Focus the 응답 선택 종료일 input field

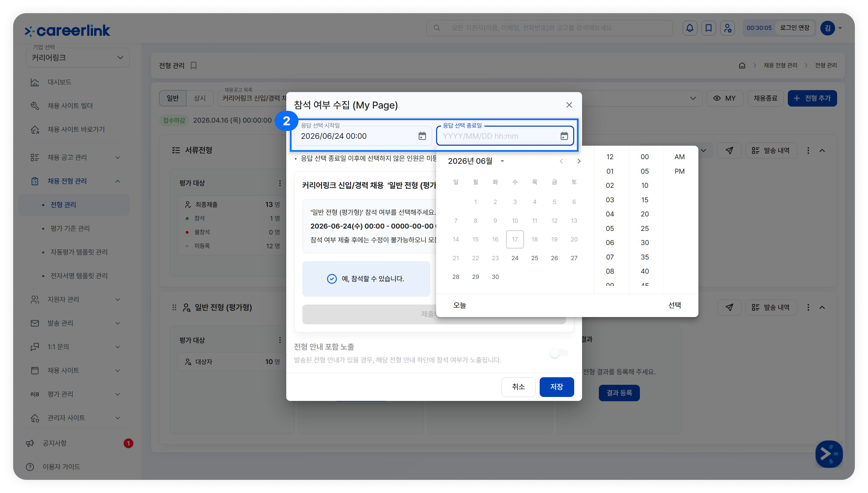click(505, 136)
